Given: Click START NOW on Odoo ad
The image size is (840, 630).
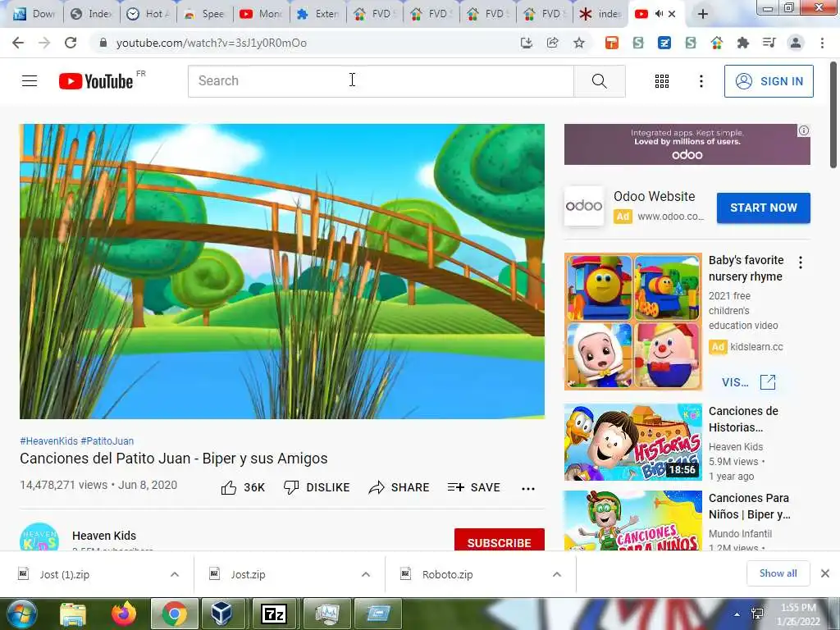Looking at the screenshot, I should 764,208.
